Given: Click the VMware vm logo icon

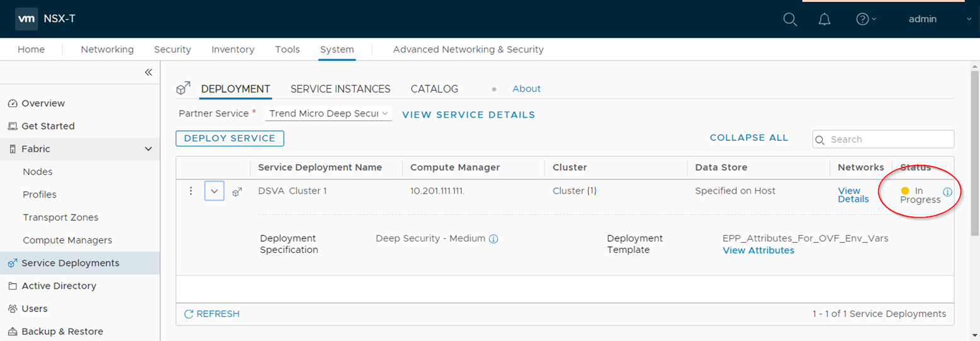Looking at the screenshot, I should coord(26,19).
